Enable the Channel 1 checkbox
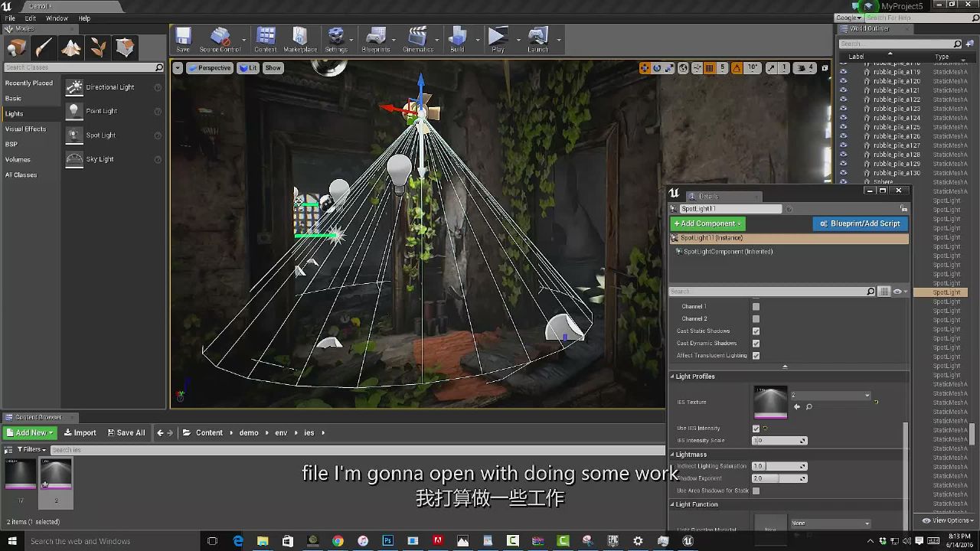Image resolution: width=980 pixels, height=551 pixels. [756, 307]
